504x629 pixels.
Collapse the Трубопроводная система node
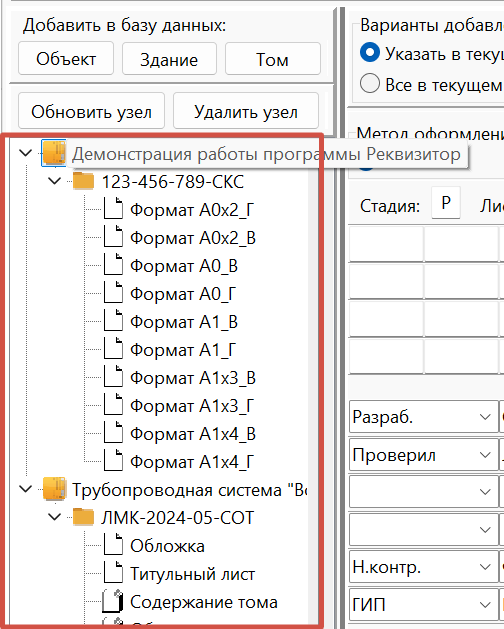[26, 489]
